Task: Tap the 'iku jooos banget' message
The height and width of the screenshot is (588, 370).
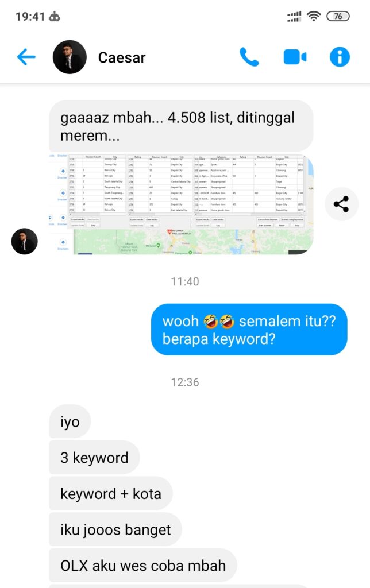Action: click(x=115, y=529)
